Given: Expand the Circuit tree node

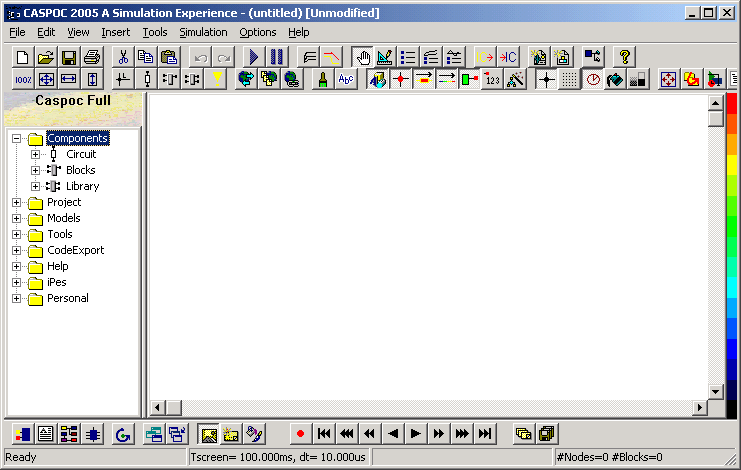Looking at the screenshot, I should [x=35, y=154].
